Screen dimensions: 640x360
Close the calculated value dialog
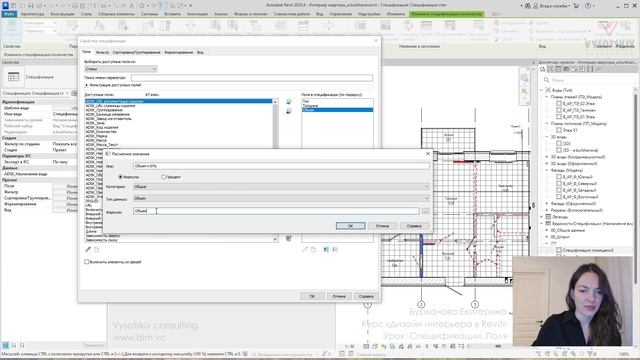427,154
